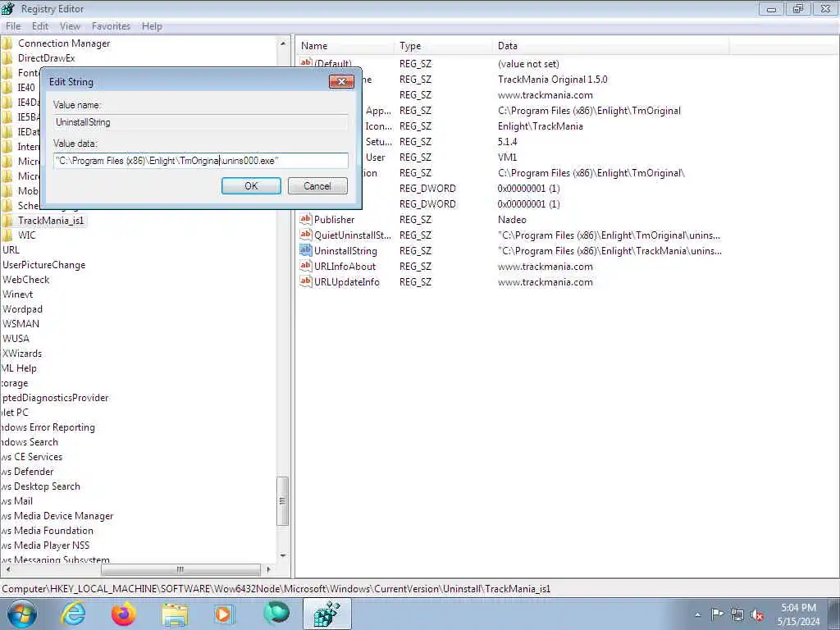Click the tree pane scroll down arrow
Viewport: 840px width, 630px height.
pos(283,555)
